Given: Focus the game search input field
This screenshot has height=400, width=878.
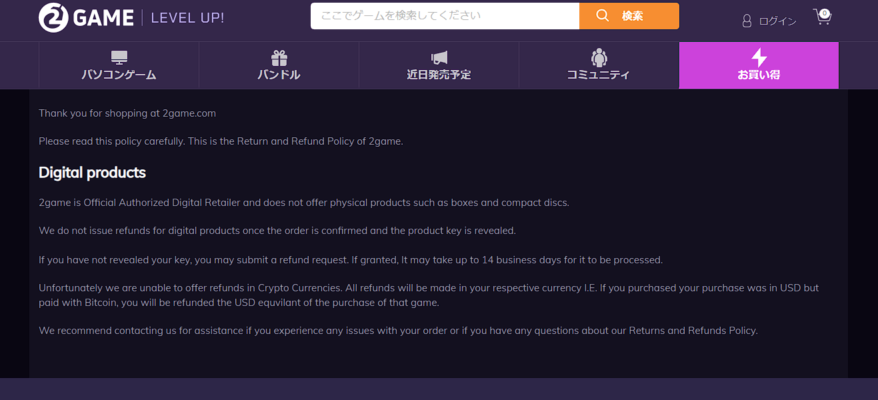Looking at the screenshot, I should (445, 16).
